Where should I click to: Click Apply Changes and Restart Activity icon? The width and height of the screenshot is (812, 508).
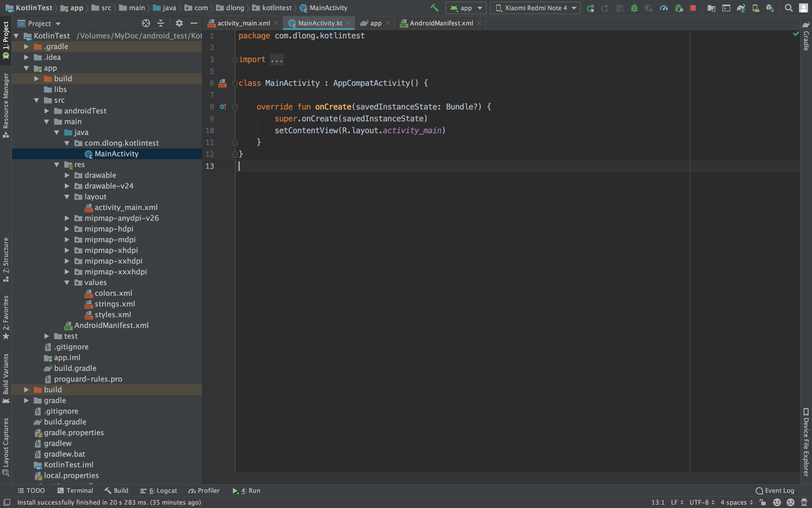point(605,8)
